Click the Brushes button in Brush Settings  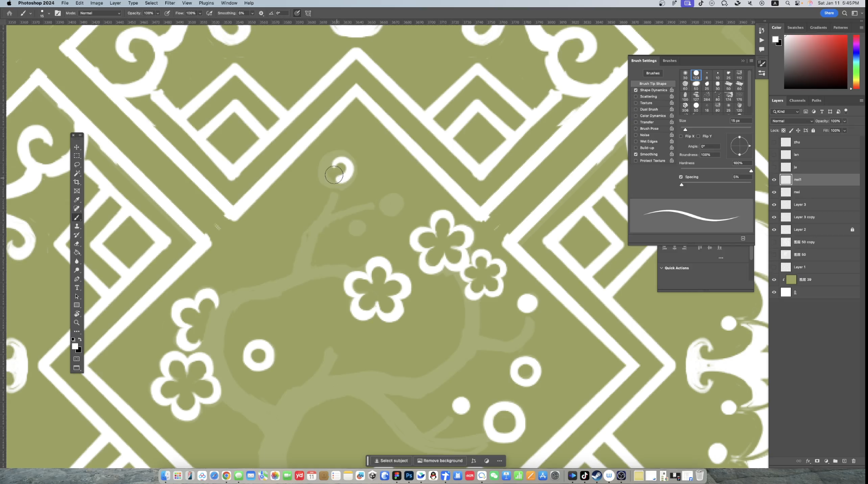pyautogui.click(x=653, y=73)
